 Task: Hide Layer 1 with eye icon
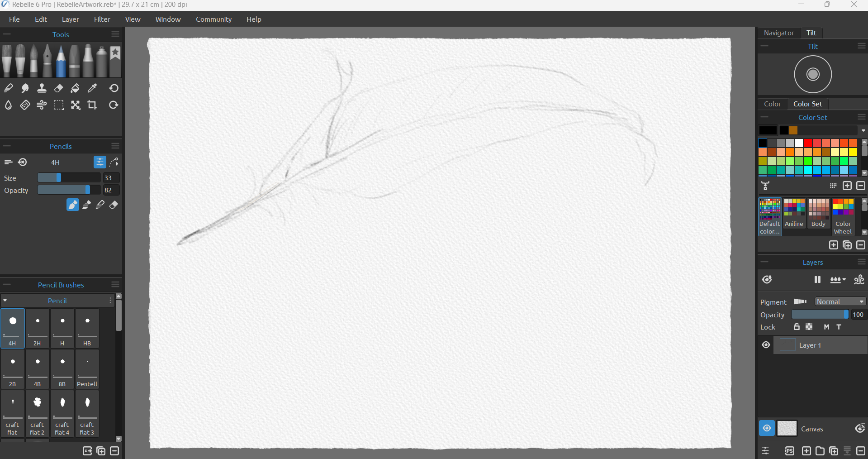[x=766, y=345]
